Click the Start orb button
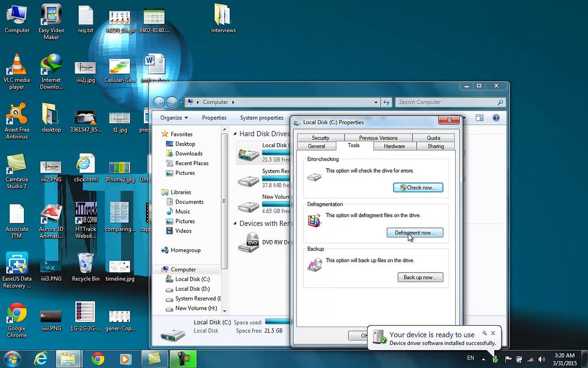This screenshot has height=368, width=588. click(13, 359)
